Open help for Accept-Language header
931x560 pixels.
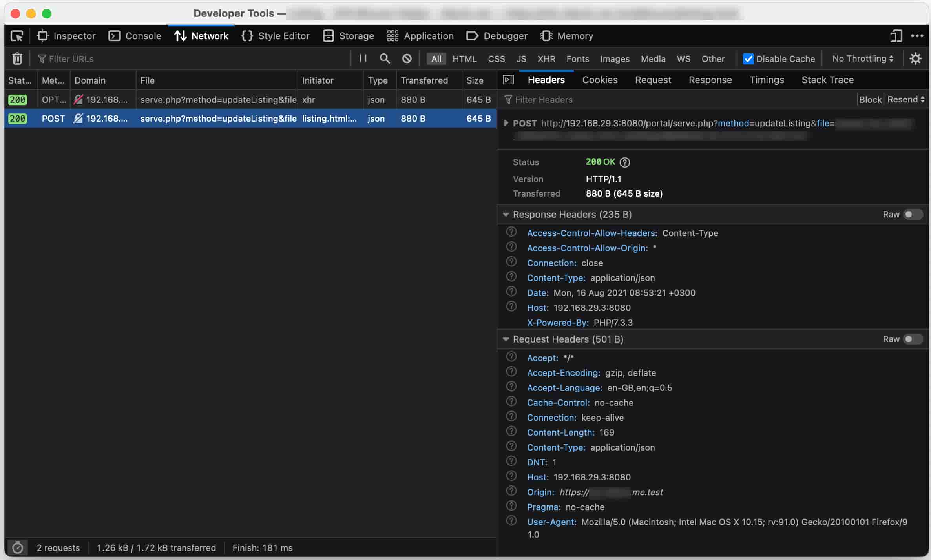point(511,387)
